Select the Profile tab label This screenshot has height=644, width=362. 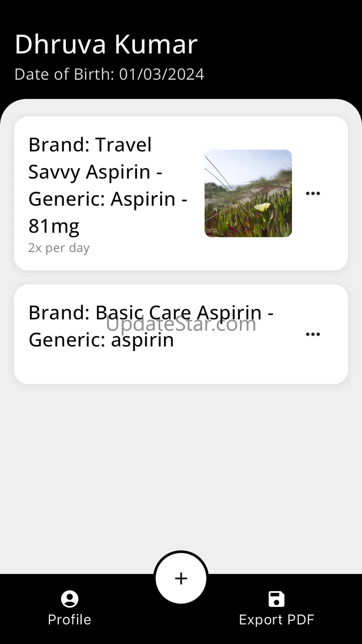(x=70, y=620)
